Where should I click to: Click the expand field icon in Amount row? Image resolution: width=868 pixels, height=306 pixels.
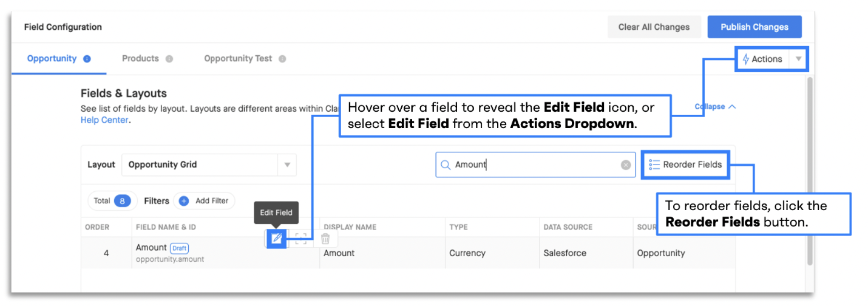click(300, 239)
